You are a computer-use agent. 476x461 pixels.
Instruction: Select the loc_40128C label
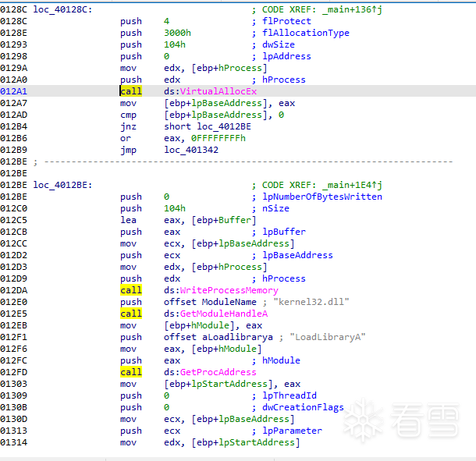click(62, 9)
